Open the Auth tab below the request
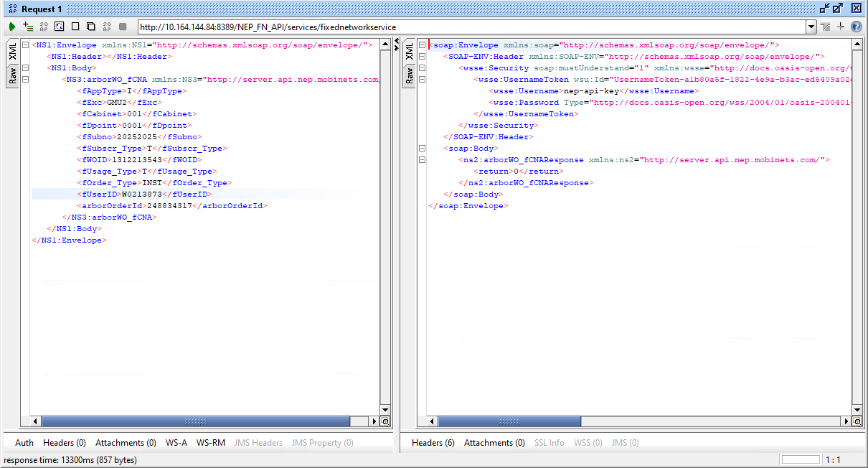 pyautogui.click(x=24, y=443)
